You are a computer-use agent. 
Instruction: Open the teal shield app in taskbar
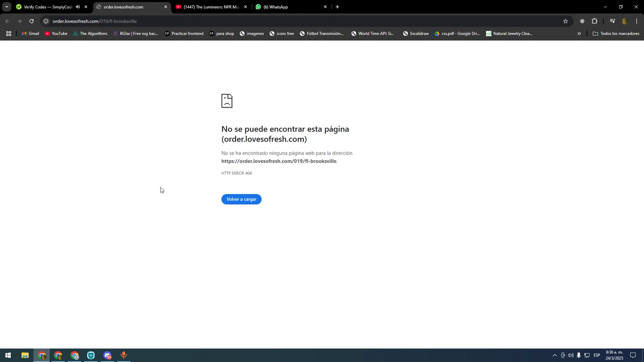(x=91, y=356)
